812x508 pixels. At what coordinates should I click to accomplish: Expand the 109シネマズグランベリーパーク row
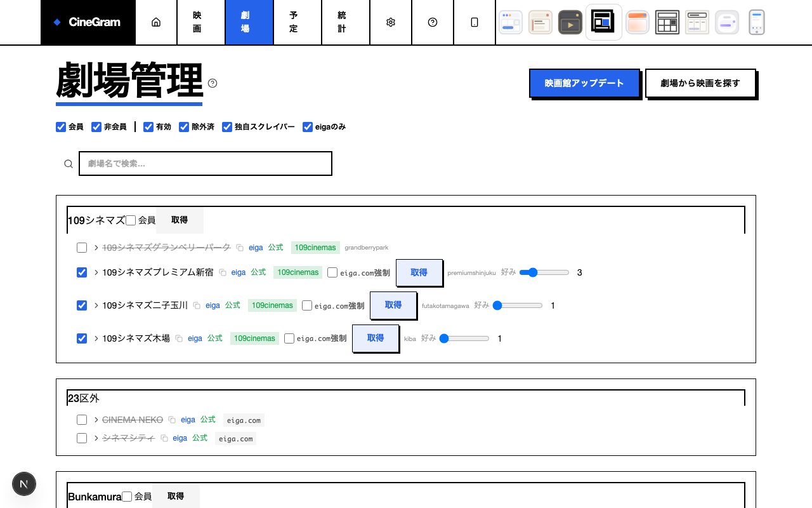pyautogui.click(x=95, y=247)
